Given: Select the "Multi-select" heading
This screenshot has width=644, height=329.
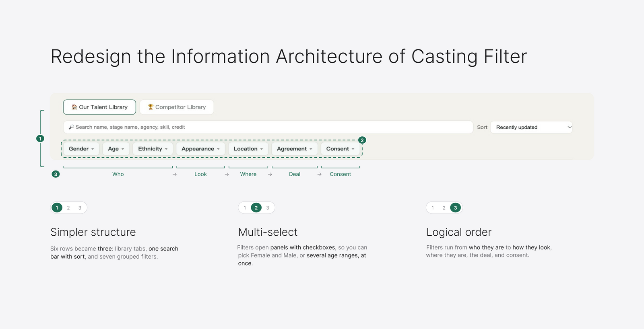Looking at the screenshot, I should [268, 232].
